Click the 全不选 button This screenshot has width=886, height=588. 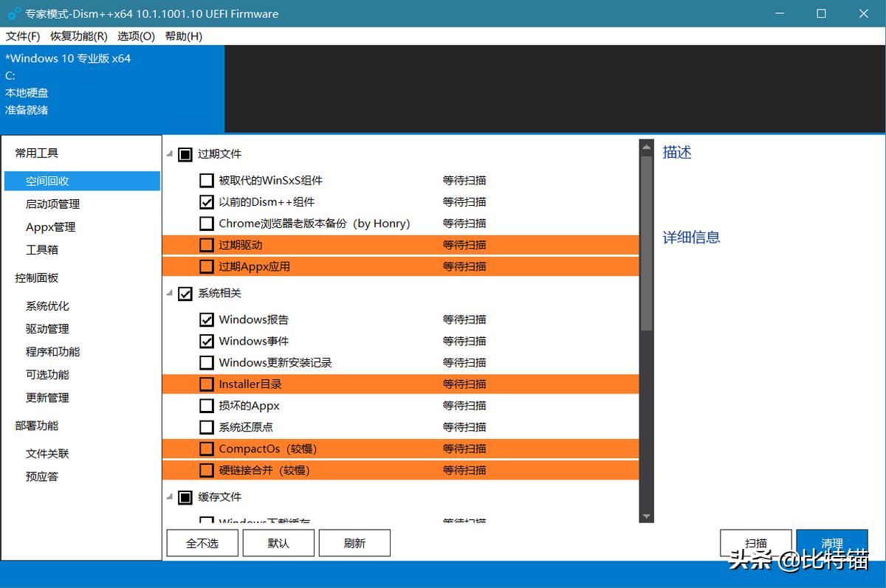[202, 542]
